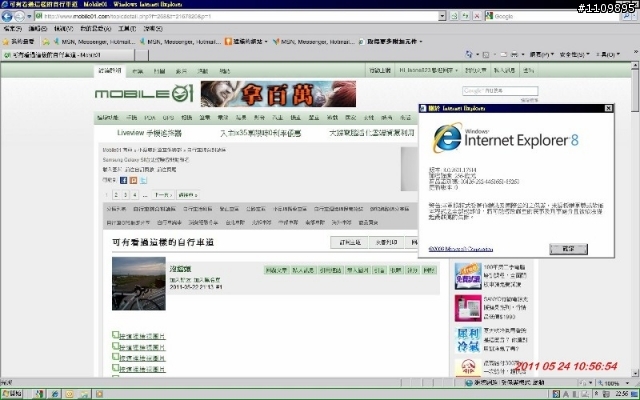Screen dimensions: 640x400
Task: Click the 開始 Start button
Action: (11, 394)
